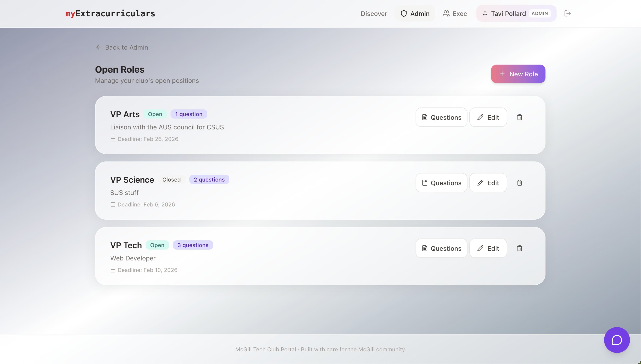This screenshot has width=641, height=364.
Task: Click the shield icon on the Admin tab
Action: [x=404, y=14]
